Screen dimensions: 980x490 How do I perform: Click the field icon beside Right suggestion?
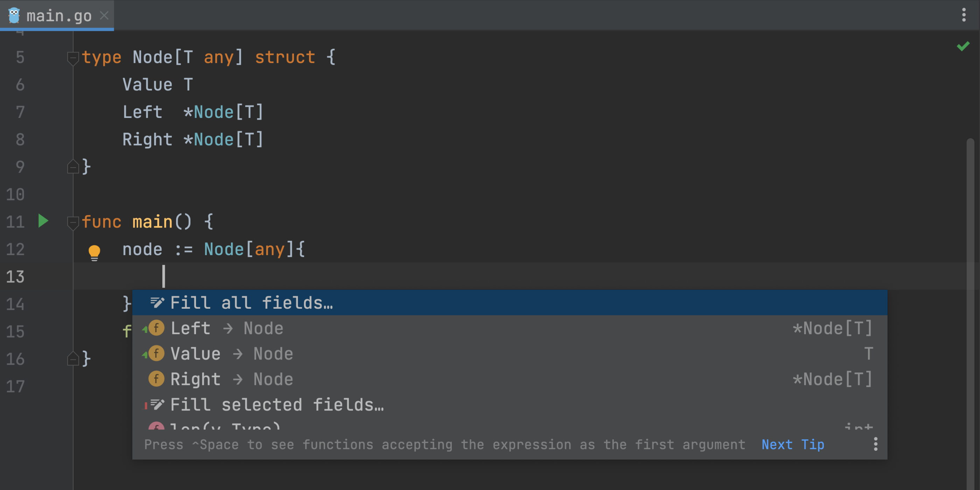pos(156,379)
